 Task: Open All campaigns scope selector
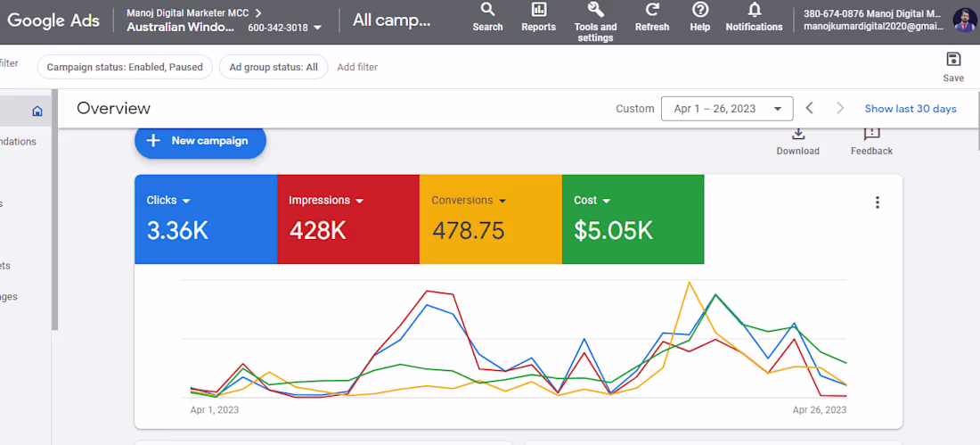(x=391, y=20)
